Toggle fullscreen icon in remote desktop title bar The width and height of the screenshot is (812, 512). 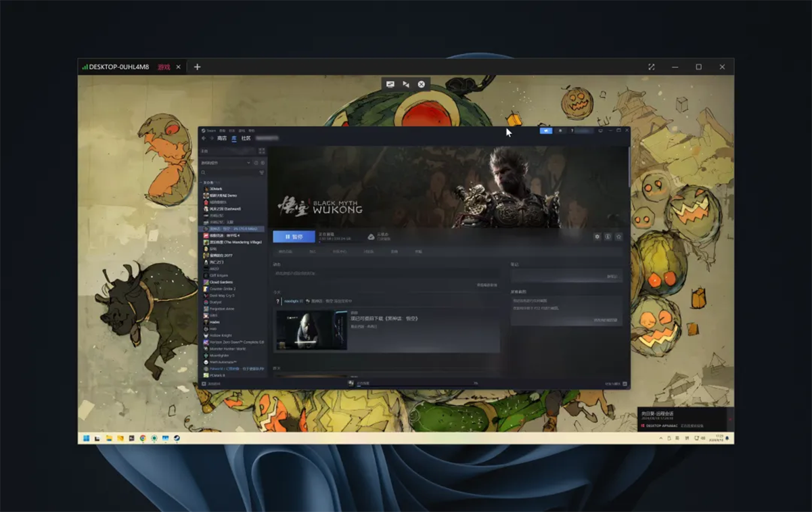652,67
